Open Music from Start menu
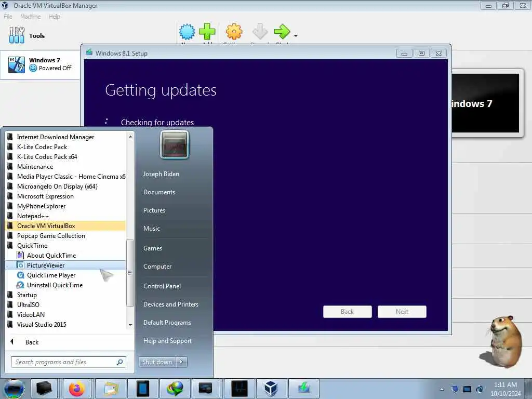The image size is (532, 399). pos(151,229)
